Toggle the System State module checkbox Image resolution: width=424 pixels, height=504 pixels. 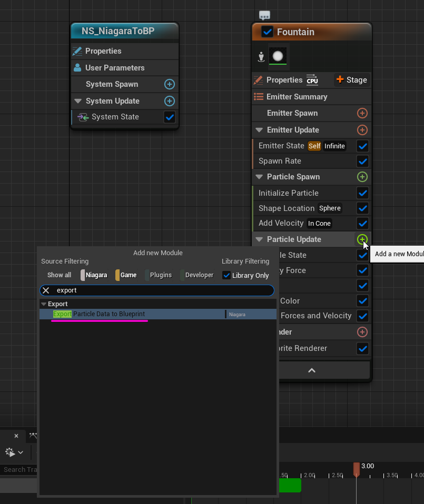[170, 117]
